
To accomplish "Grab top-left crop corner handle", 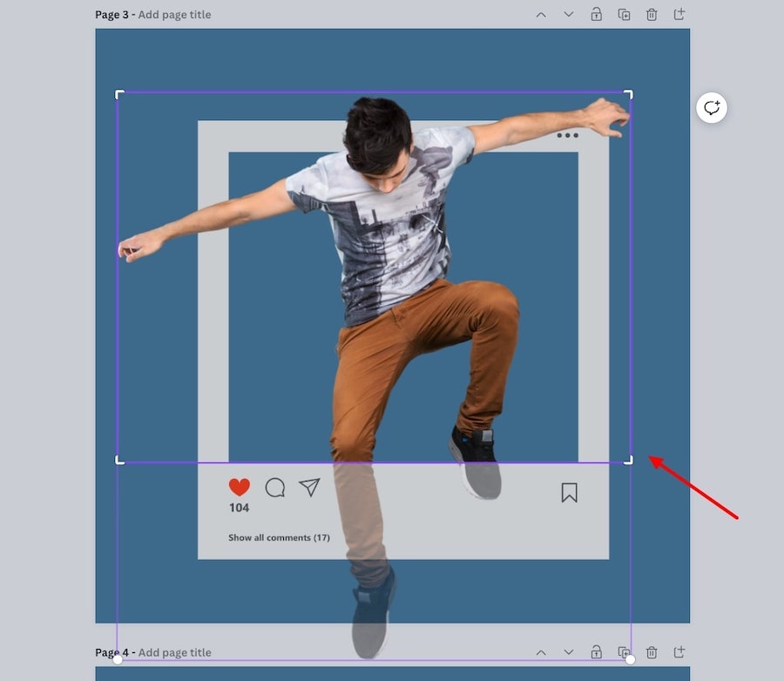I will point(119,95).
